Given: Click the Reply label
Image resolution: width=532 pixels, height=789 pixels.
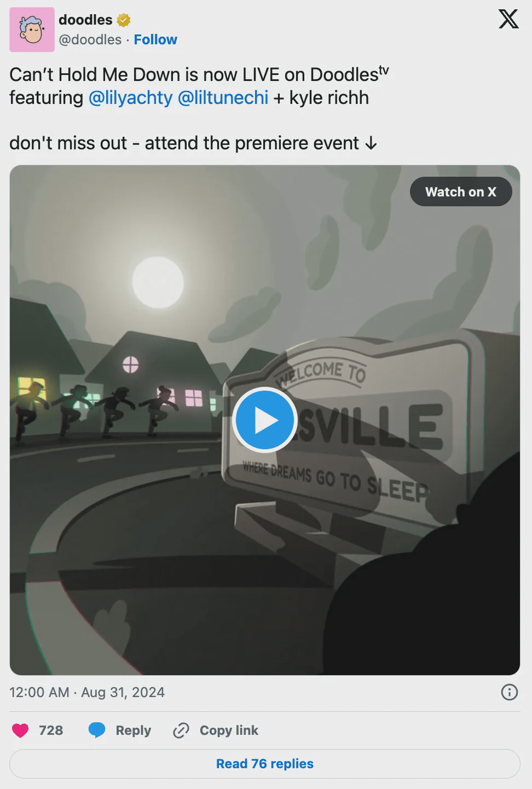Looking at the screenshot, I should pyautogui.click(x=133, y=730).
